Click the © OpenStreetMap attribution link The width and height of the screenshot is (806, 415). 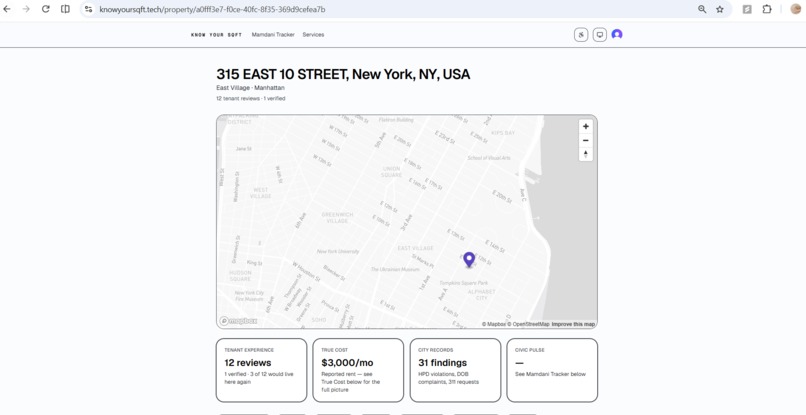point(528,324)
